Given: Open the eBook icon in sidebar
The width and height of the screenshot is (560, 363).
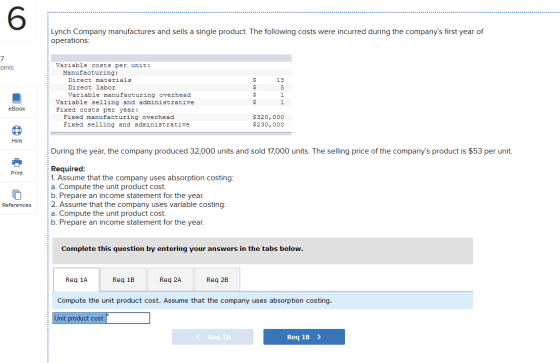Looking at the screenshot, I should pyautogui.click(x=17, y=98).
